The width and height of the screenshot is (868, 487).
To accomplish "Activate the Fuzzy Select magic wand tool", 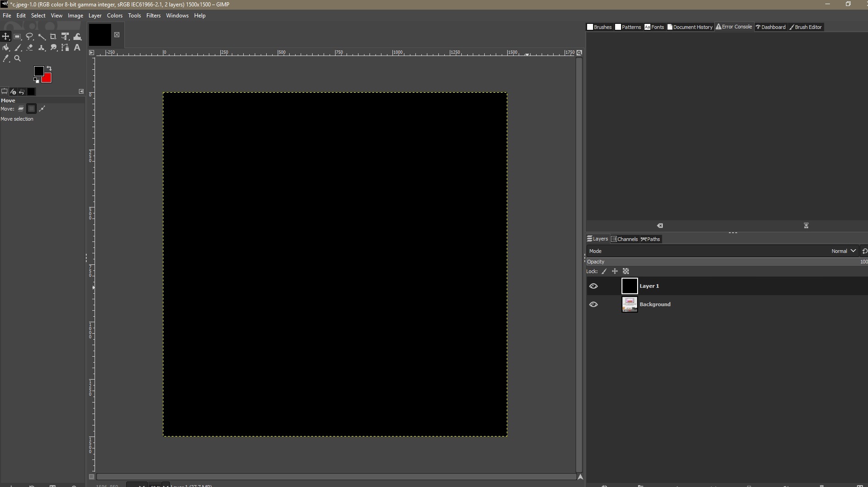I will click(42, 36).
